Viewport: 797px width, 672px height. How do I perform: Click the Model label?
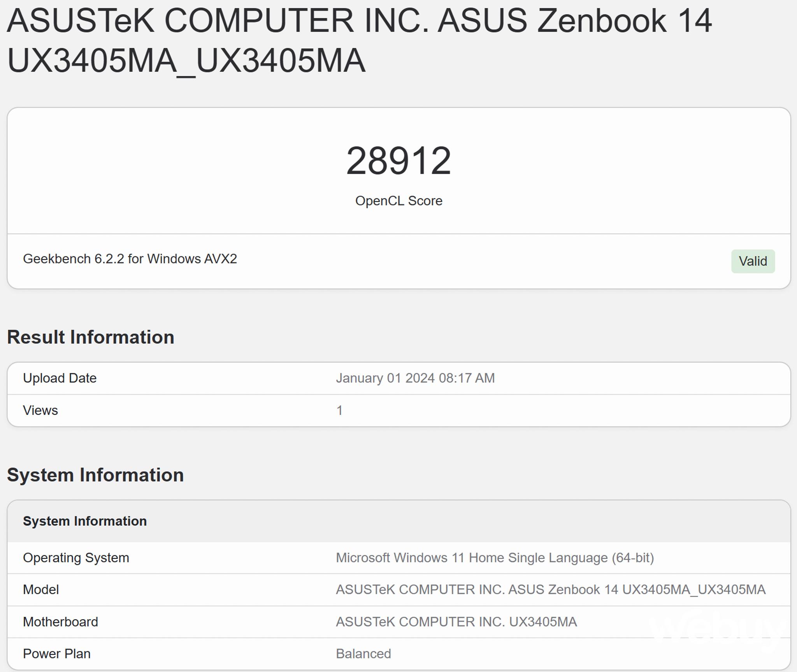point(41,590)
